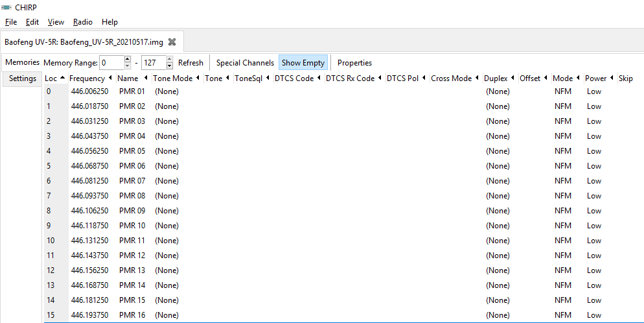Image resolution: width=644 pixels, height=323 pixels.
Task: Increase the memory range start value
Action: [128, 59]
